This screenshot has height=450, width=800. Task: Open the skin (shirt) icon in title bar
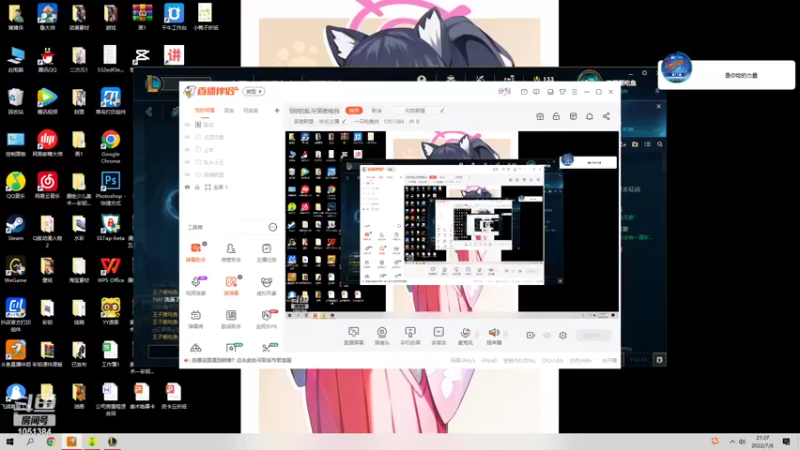point(562,92)
